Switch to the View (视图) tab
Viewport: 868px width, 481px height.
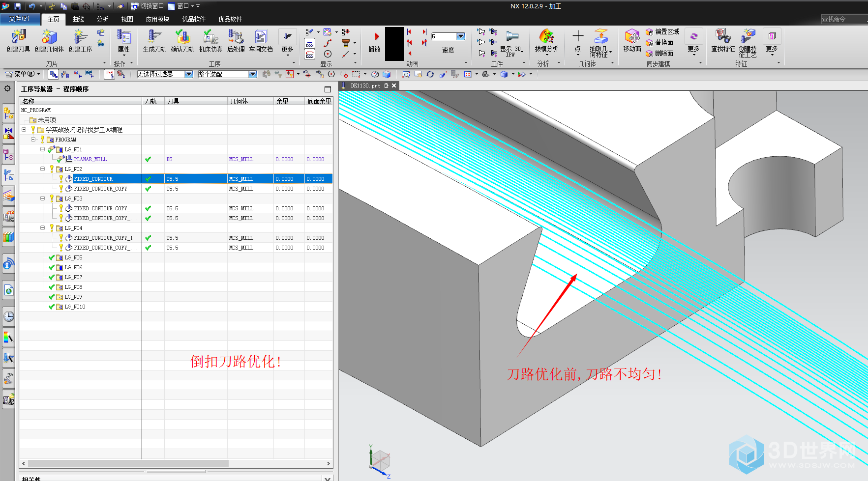pyautogui.click(x=127, y=19)
